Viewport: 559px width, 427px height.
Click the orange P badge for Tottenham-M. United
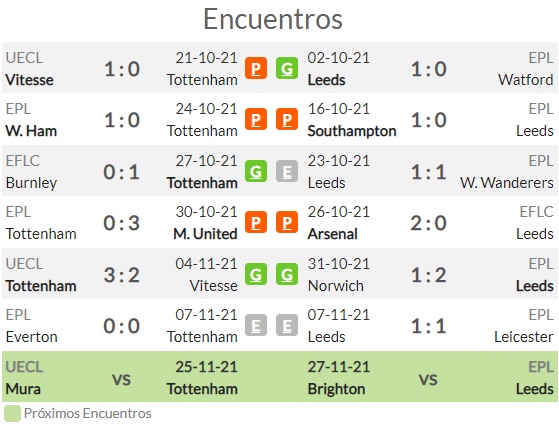click(256, 222)
